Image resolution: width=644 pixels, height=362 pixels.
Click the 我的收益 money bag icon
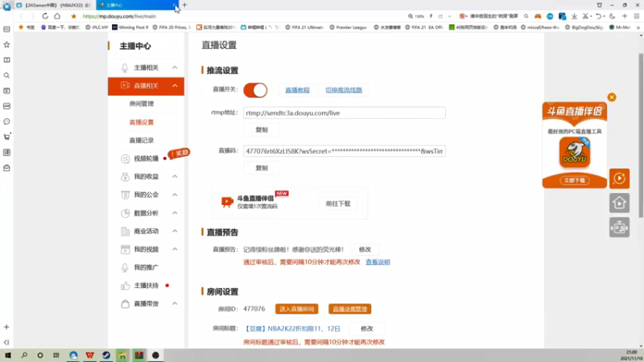pyautogui.click(x=125, y=176)
